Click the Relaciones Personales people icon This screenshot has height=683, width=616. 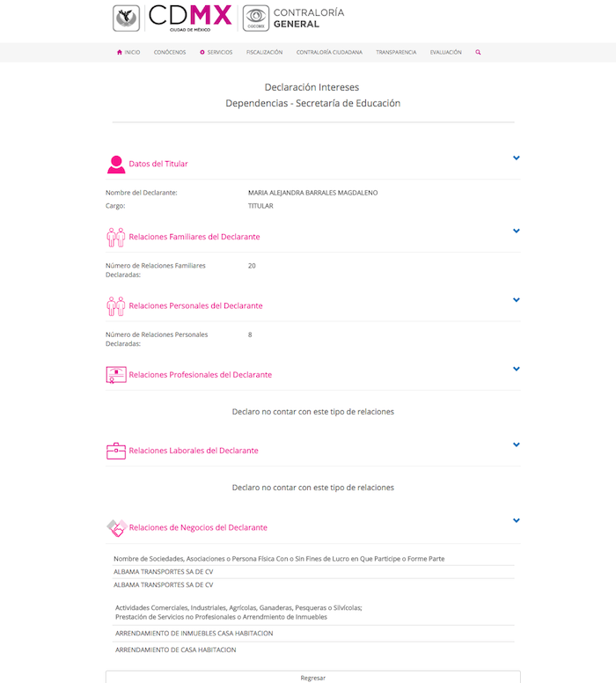coord(116,305)
